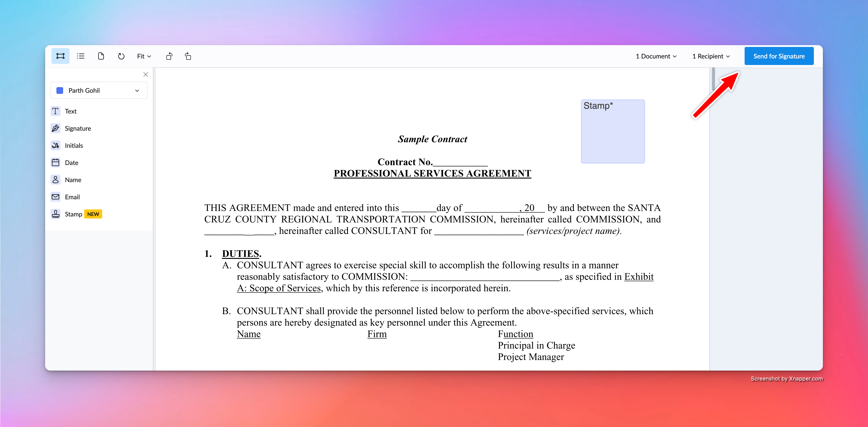Viewport: 868px width, 427px height.
Task: Close the fields sidebar panel
Action: pos(145,74)
